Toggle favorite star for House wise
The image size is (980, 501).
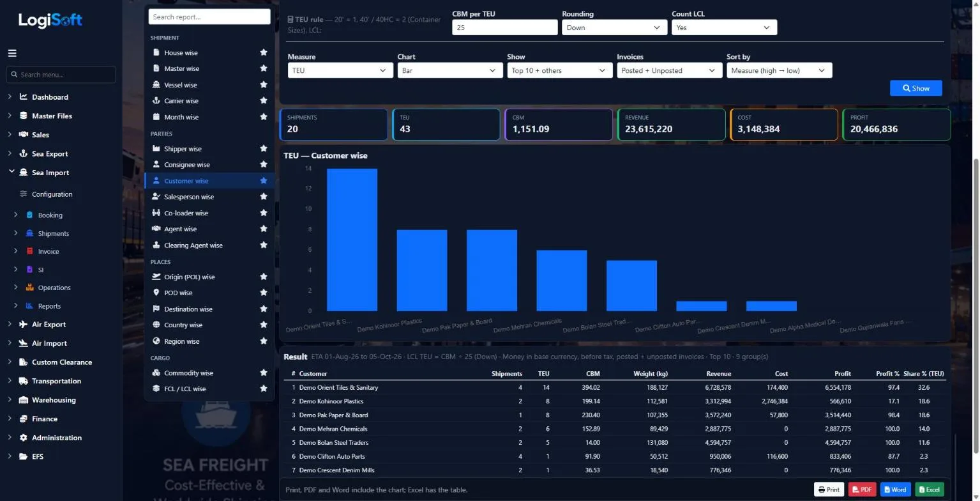click(x=264, y=52)
